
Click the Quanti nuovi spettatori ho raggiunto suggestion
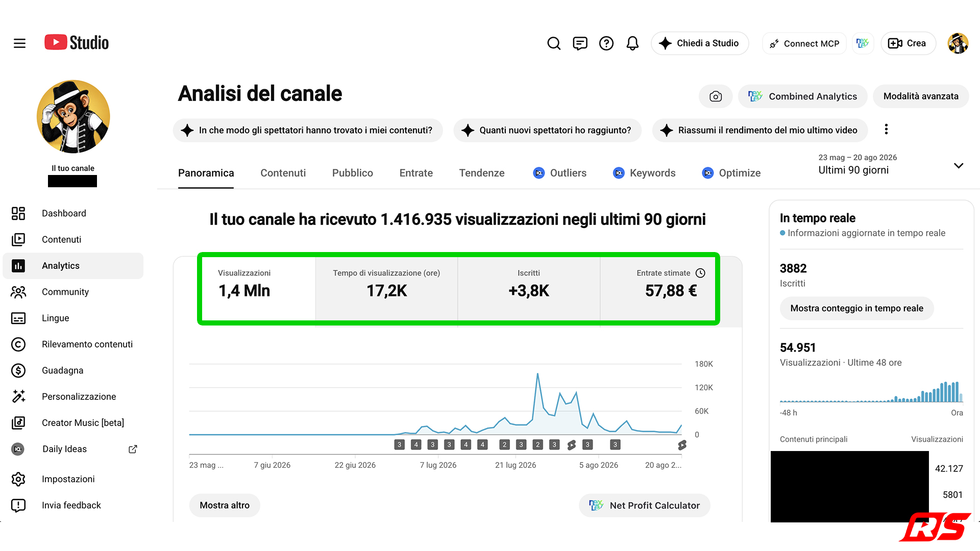pos(547,130)
